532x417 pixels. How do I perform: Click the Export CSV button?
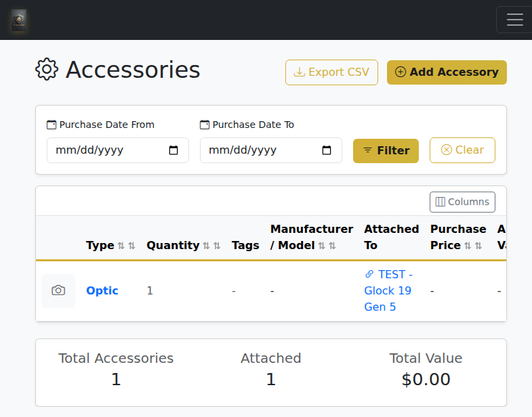(331, 72)
